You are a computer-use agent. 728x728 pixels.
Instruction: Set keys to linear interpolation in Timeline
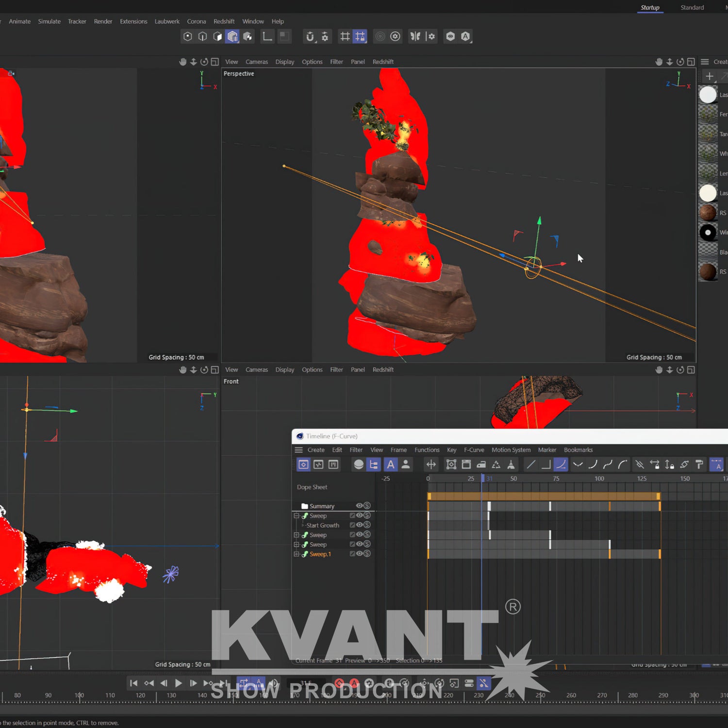tap(531, 464)
